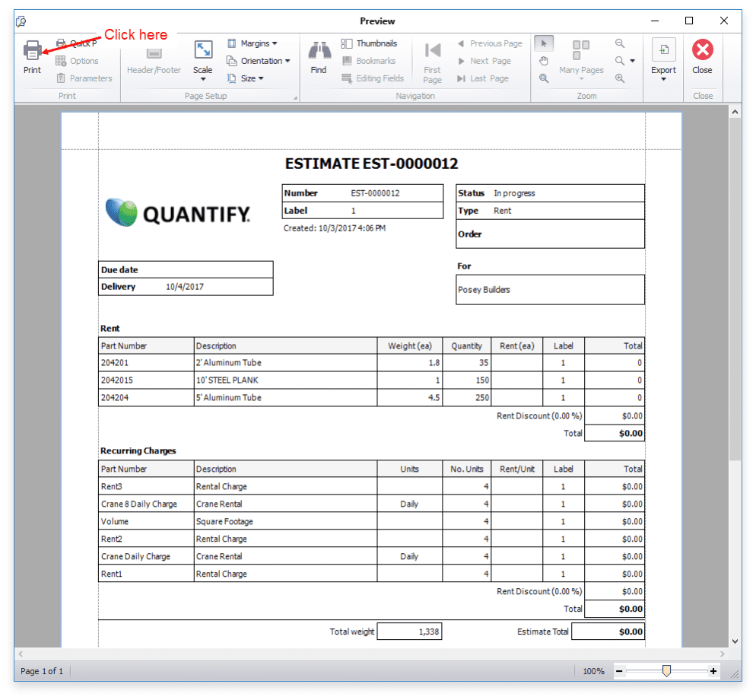Expand the paper Size dropdown
The width and height of the screenshot is (756, 700).
click(x=246, y=78)
